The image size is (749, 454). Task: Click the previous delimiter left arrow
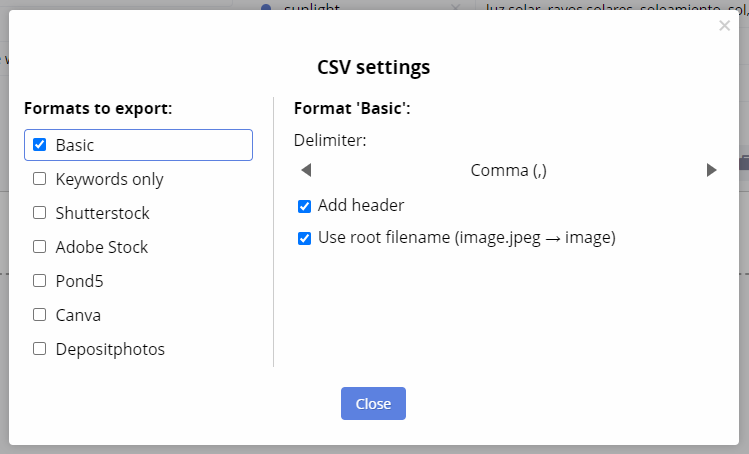pyautogui.click(x=306, y=170)
